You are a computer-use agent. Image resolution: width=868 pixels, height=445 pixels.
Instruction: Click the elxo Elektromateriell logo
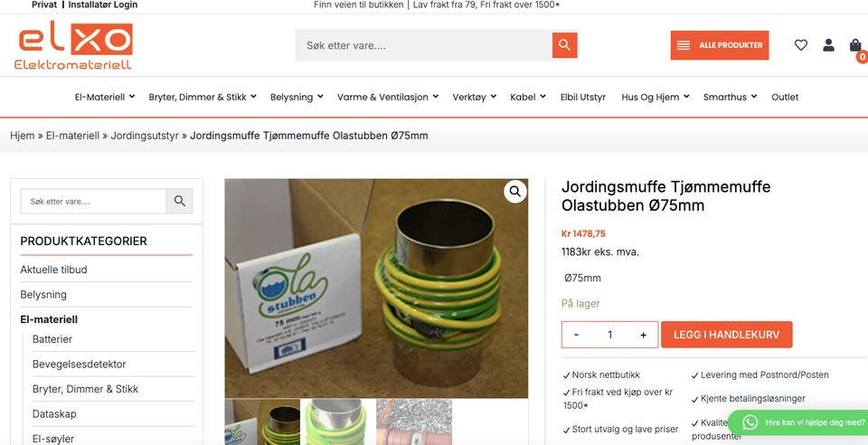[x=75, y=45]
